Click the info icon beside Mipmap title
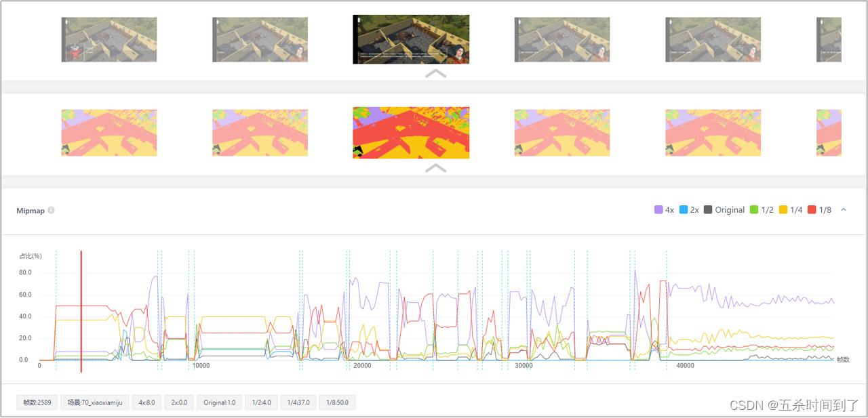This screenshot has width=868, height=418. 51,211
